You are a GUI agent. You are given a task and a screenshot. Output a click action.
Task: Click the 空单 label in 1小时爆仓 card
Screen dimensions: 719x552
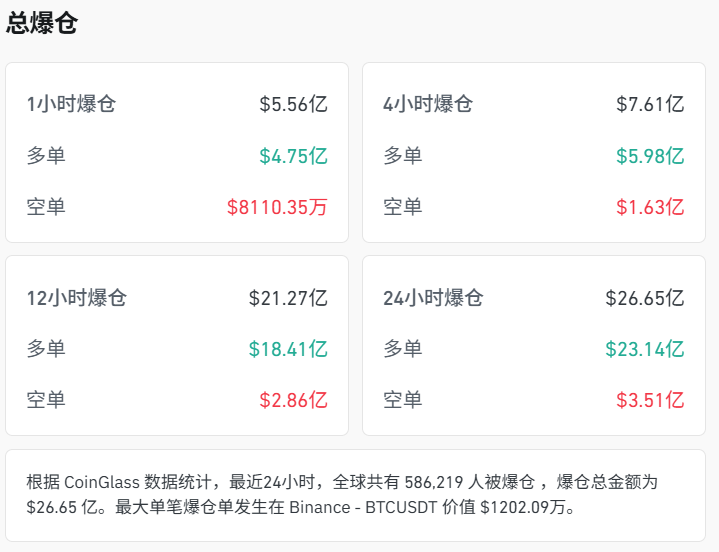point(46,208)
